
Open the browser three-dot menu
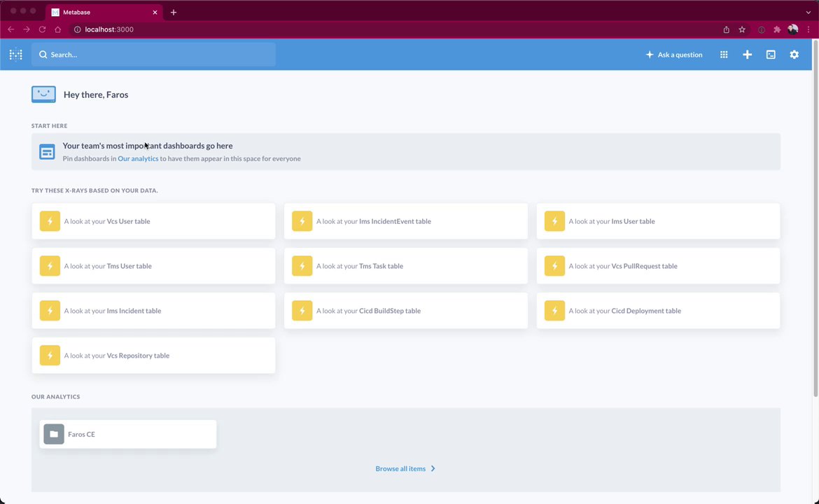point(808,30)
